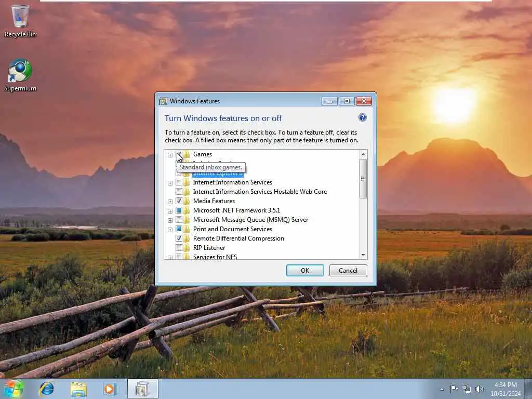The width and height of the screenshot is (532, 399).
Task: Uncheck the Media Features checkbox
Action: [179, 201]
